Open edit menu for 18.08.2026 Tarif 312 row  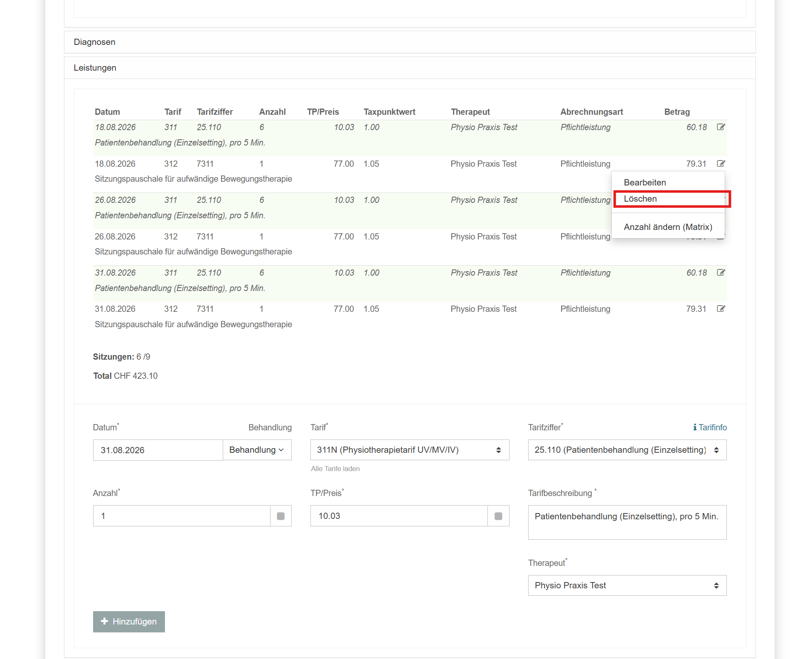[x=721, y=164]
